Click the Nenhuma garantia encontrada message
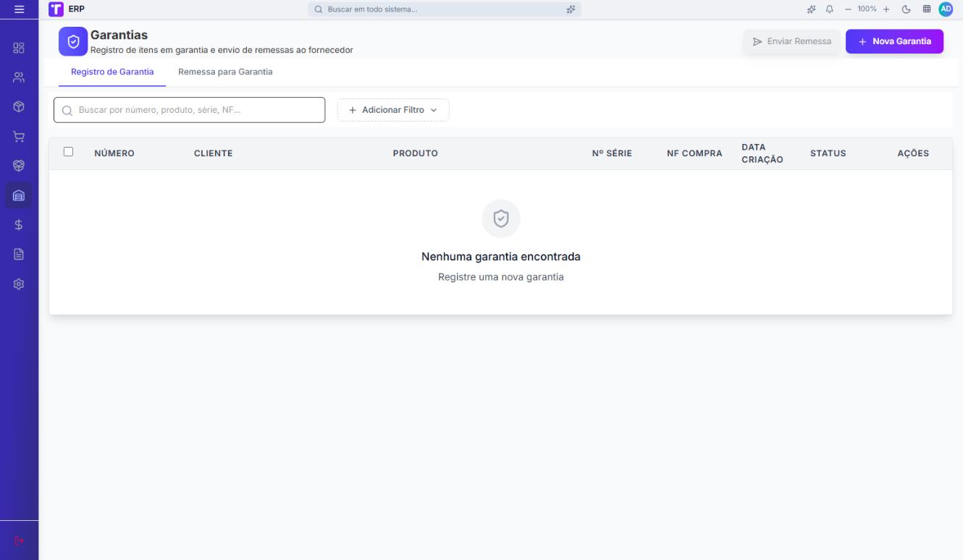The width and height of the screenshot is (963, 560). click(501, 257)
